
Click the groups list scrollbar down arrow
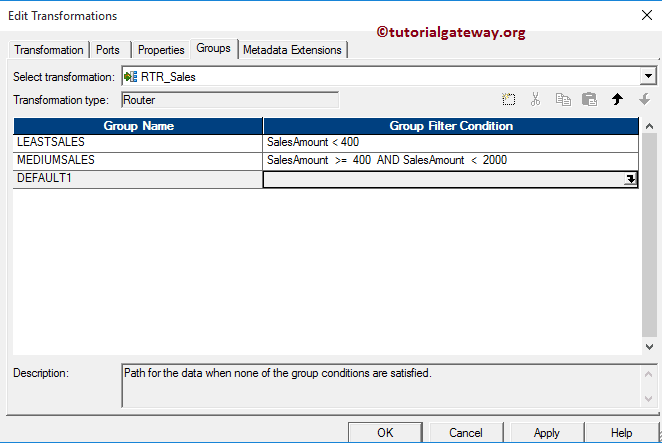649,347
